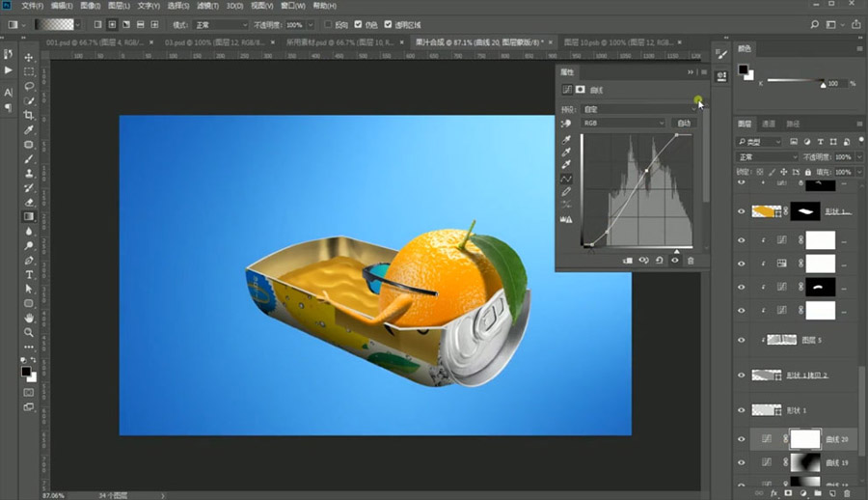868x500 pixels.
Task: Open the layer blend mode 正常 dropdown
Action: tap(767, 157)
